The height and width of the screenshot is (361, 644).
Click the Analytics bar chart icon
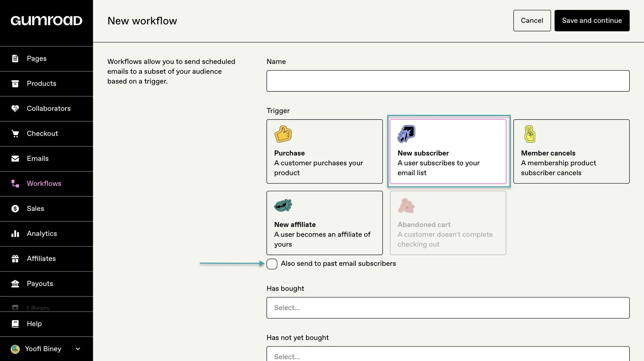[x=15, y=234]
